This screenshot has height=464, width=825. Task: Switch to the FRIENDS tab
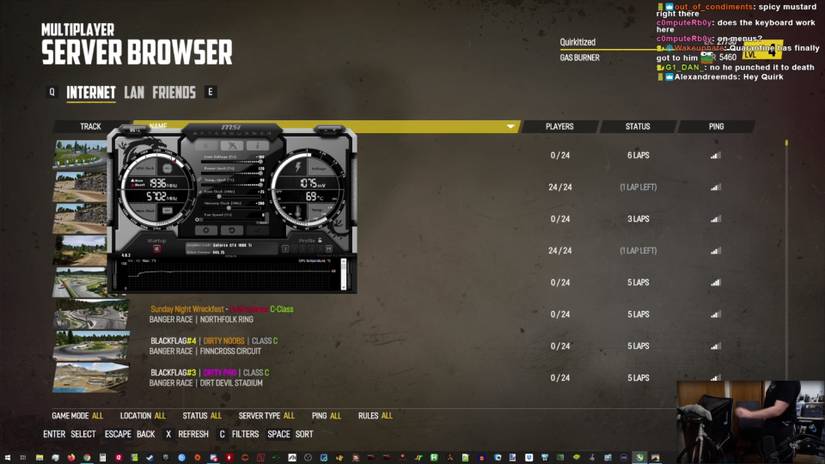click(174, 93)
